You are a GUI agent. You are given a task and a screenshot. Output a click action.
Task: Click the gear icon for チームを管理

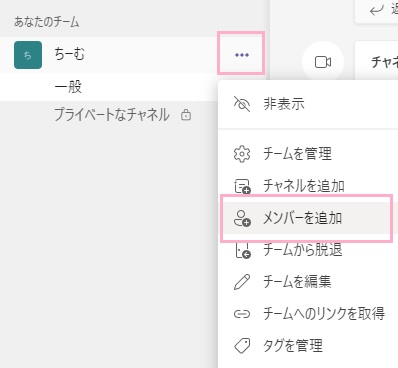(242, 154)
